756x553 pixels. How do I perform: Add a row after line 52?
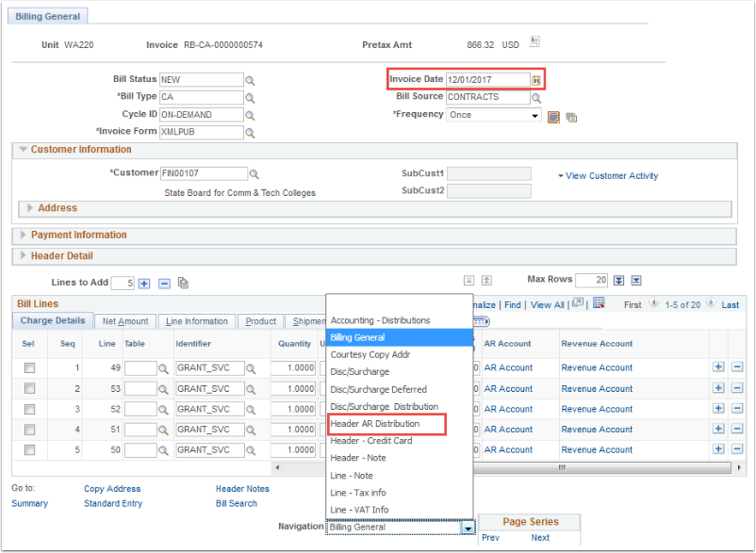click(x=718, y=408)
